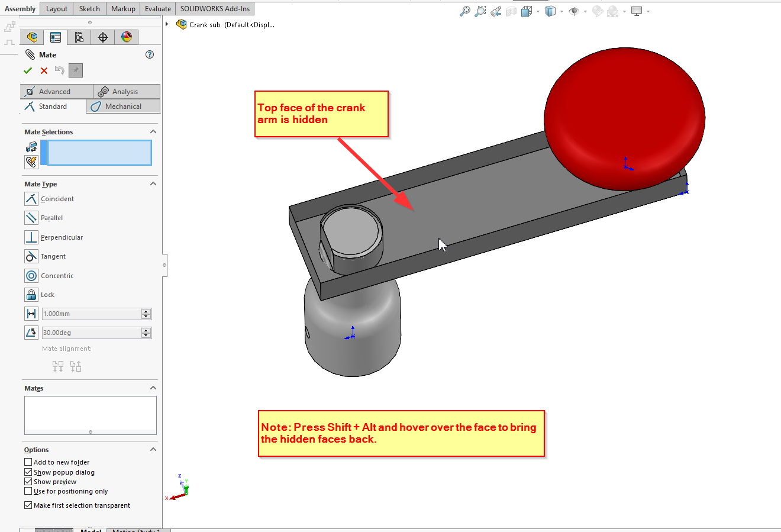Select the Coincident mate type icon

(x=31, y=199)
